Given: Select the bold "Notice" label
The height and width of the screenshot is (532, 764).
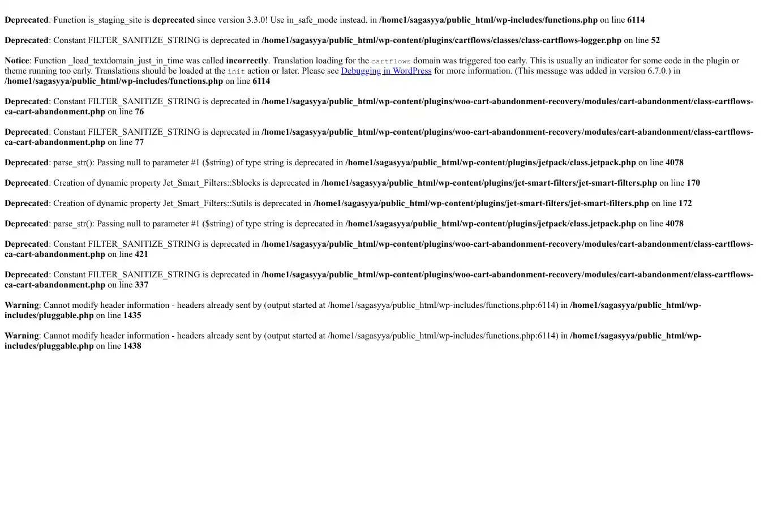Looking at the screenshot, I should click(17, 61).
